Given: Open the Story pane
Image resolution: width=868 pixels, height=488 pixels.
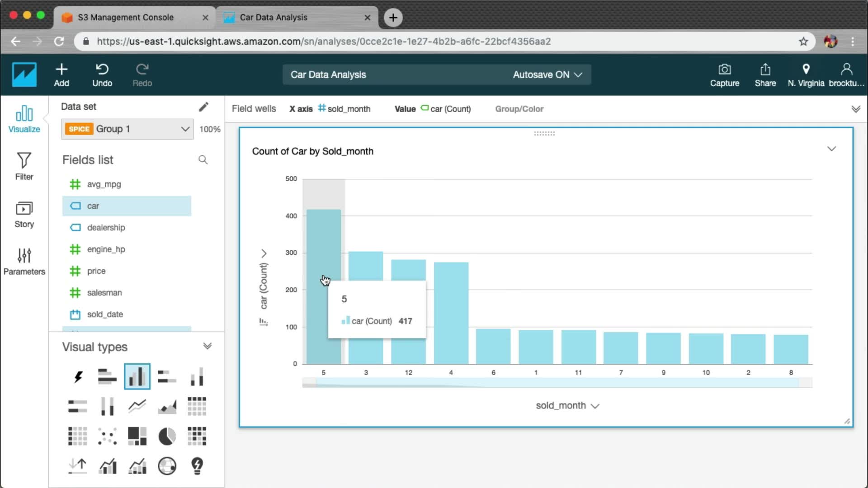Looking at the screenshot, I should 24,214.
